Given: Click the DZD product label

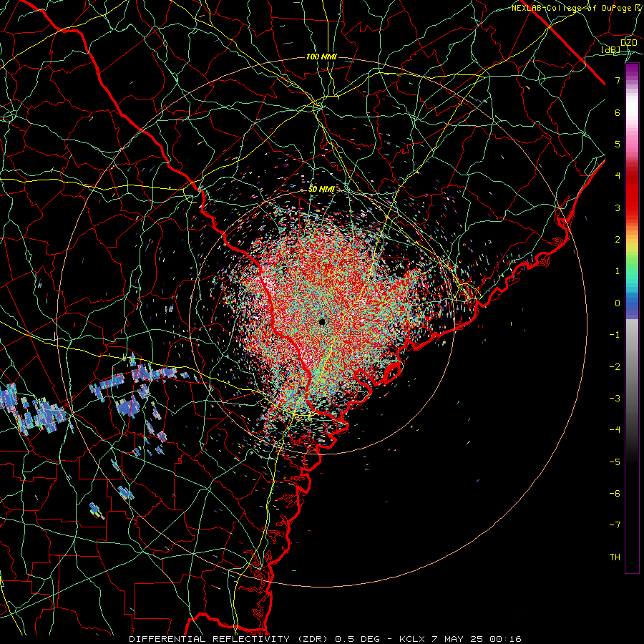Looking at the screenshot, I should tap(628, 43).
